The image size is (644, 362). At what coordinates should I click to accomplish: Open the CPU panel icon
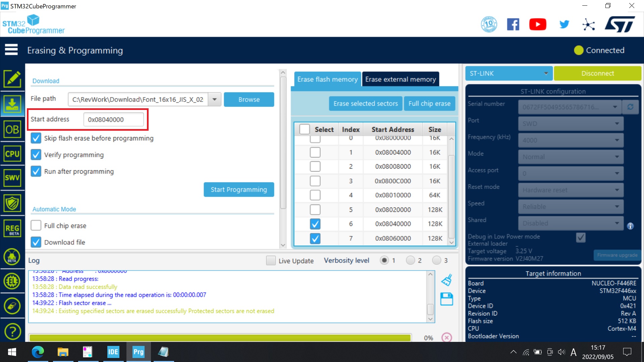click(12, 154)
